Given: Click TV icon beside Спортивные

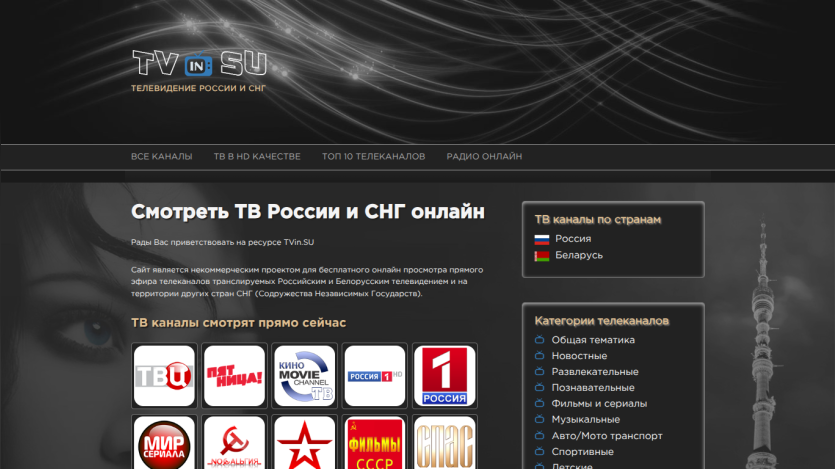Looking at the screenshot, I should [539, 451].
